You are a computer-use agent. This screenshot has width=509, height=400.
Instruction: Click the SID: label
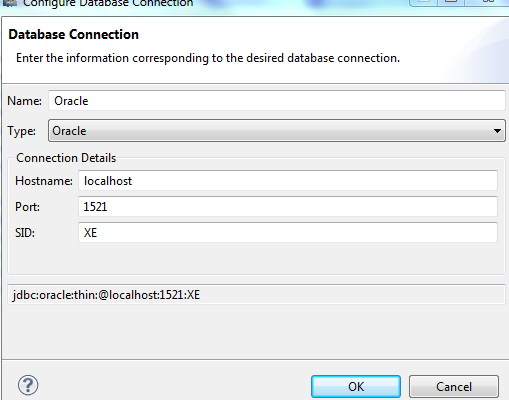[x=25, y=233]
